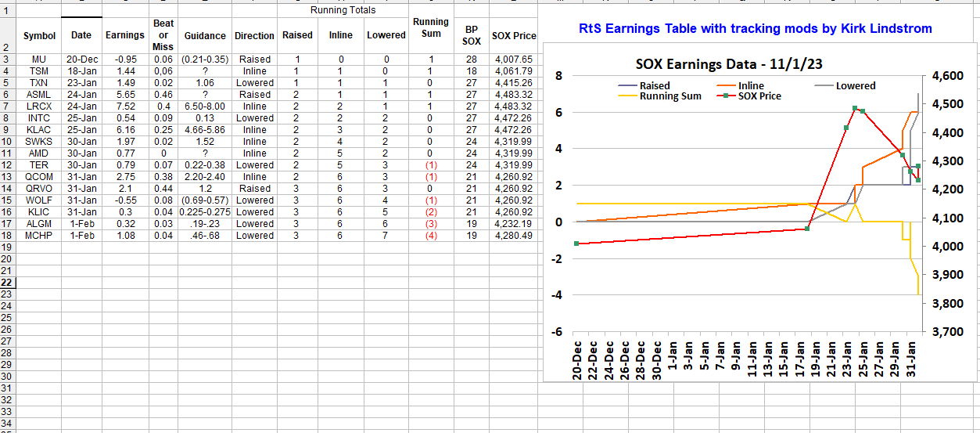980x433 pixels.
Task: Select the Running Sum legend entry
Action: 669,96
